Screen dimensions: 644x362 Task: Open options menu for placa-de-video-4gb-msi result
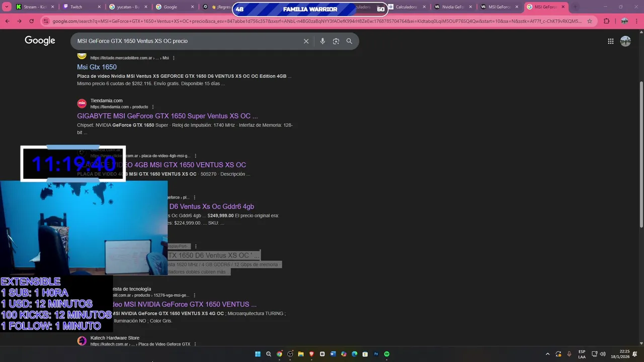coord(195,156)
